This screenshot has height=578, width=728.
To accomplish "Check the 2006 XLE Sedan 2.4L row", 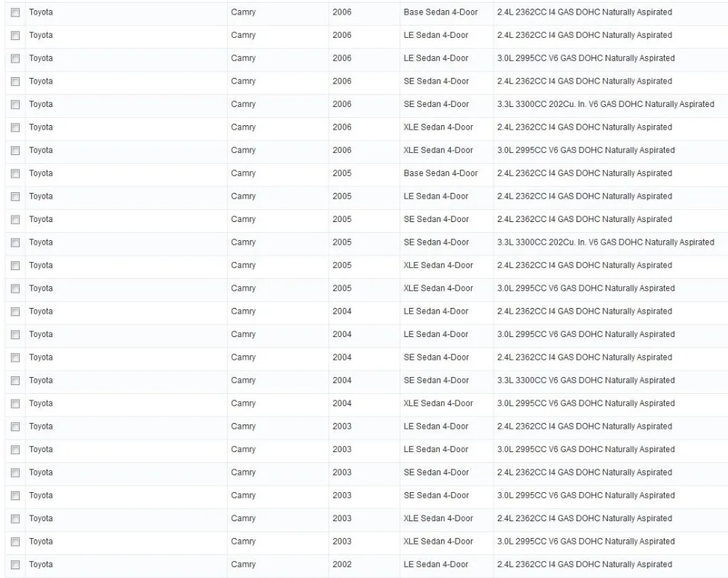I will (x=15, y=127).
